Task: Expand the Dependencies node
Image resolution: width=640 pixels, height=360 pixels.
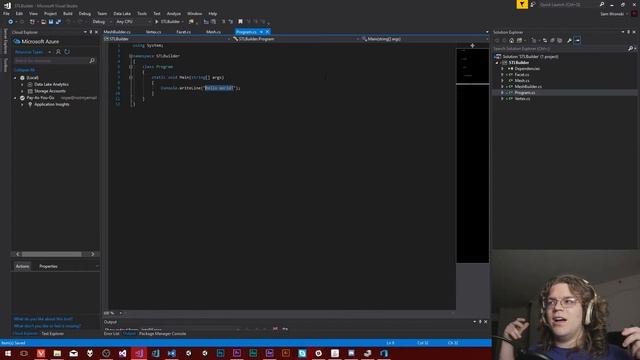Action: pos(502,69)
